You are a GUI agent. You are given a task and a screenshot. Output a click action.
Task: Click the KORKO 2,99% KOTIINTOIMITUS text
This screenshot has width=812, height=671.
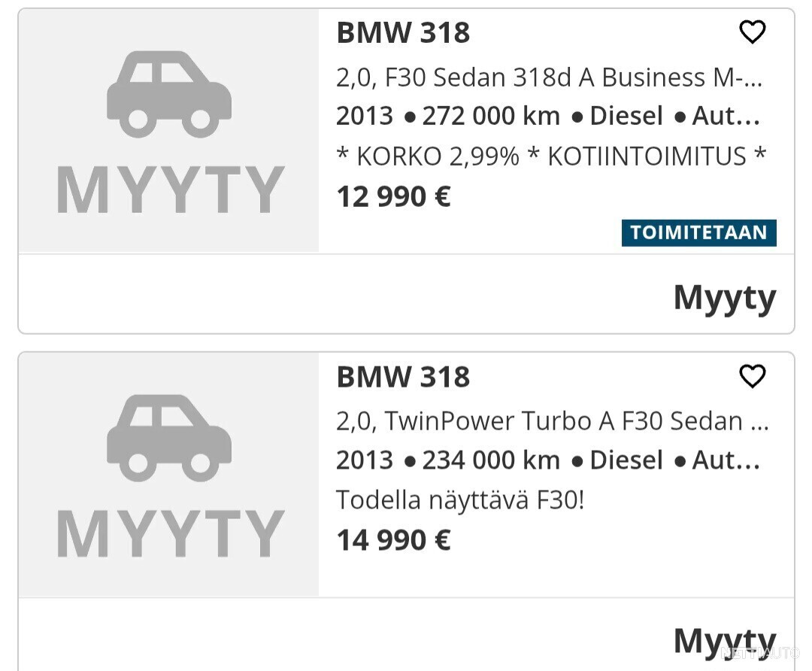point(551,156)
